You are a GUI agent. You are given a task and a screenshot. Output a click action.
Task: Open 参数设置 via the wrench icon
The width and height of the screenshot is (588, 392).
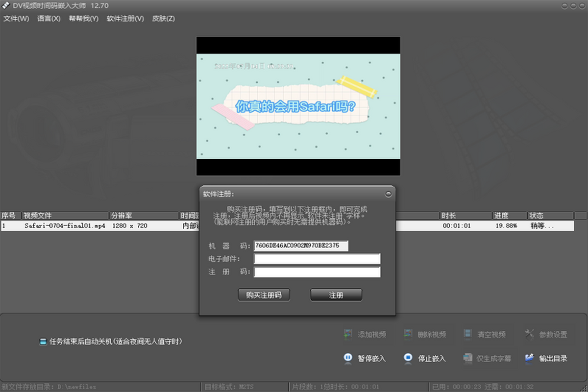[x=546, y=334]
